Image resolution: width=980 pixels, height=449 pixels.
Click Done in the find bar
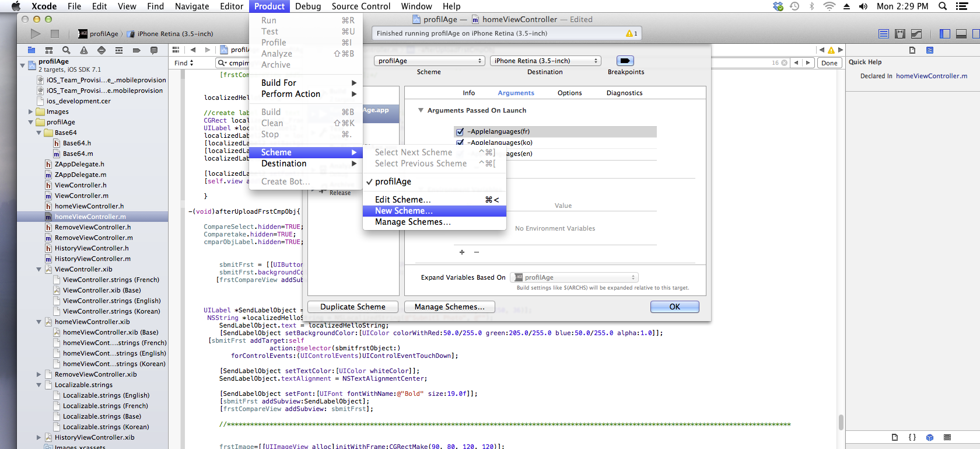pos(829,63)
